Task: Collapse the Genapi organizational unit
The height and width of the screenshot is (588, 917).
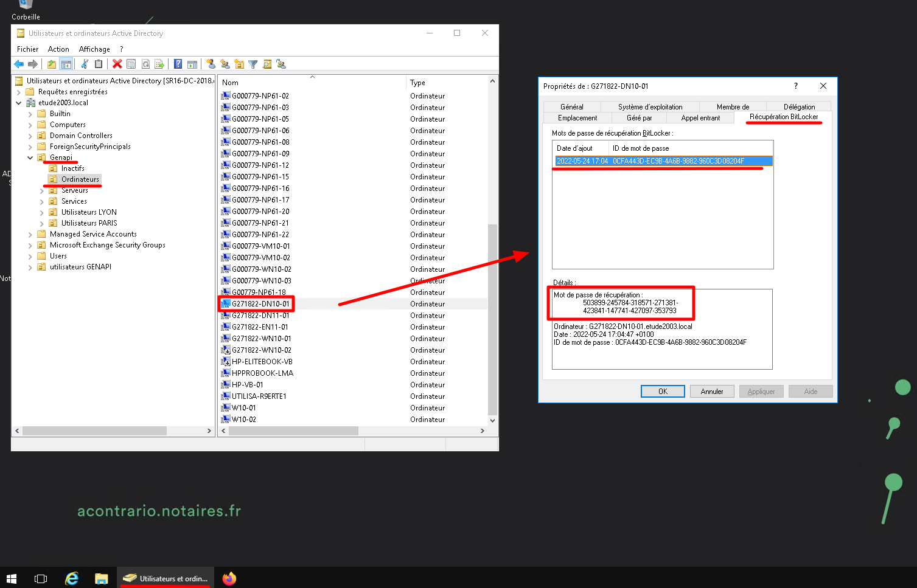Action: tap(30, 157)
